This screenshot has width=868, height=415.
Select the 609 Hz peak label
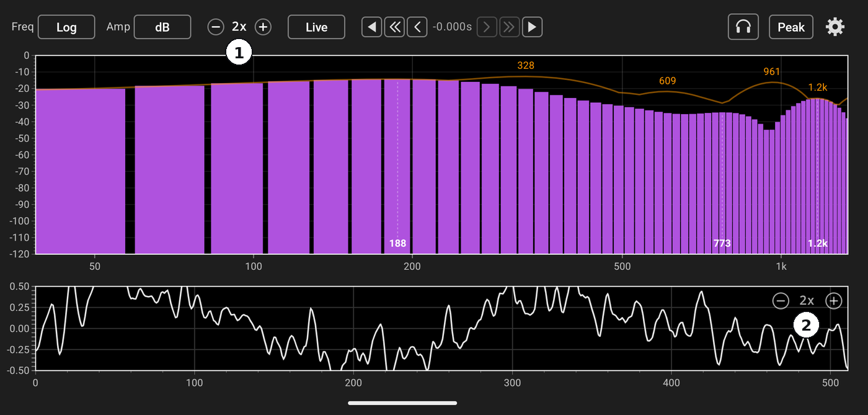click(668, 81)
